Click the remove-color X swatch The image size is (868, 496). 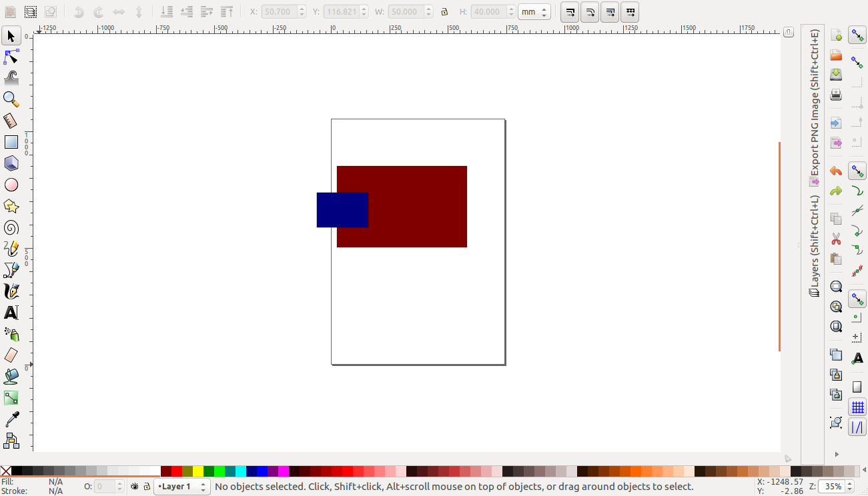tap(6, 471)
